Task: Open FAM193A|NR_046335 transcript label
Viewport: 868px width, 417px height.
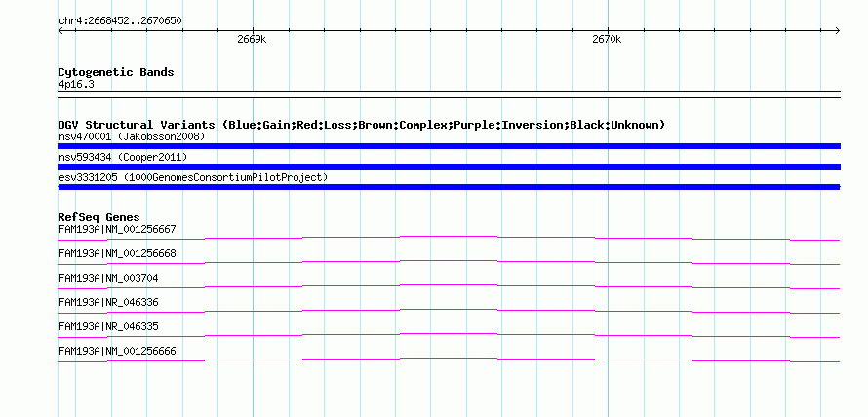Action: (x=108, y=326)
